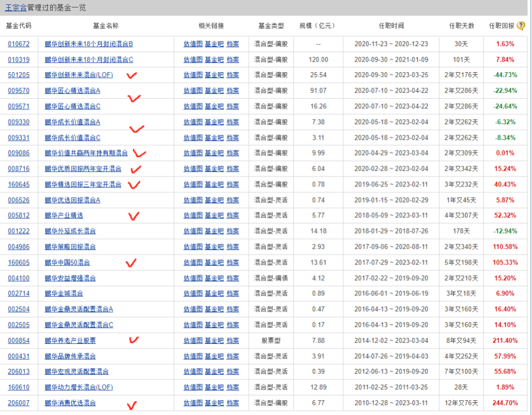Open 鹏华创新未来18个月封闭混合C fund page
532x415 pixels.
89,60
